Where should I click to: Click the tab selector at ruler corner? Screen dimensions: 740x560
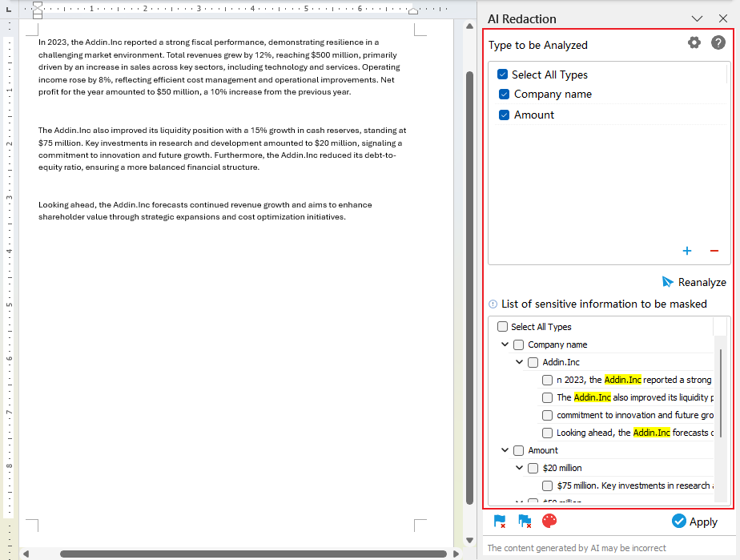tap(8, 9)
